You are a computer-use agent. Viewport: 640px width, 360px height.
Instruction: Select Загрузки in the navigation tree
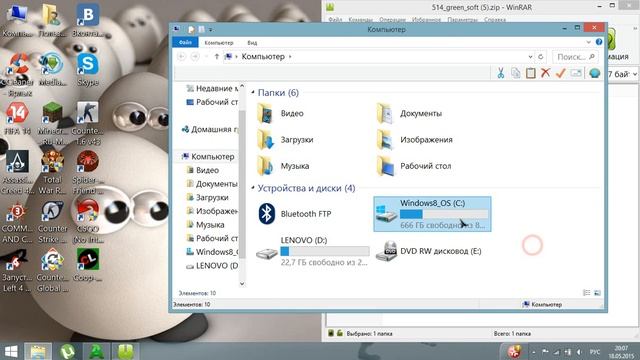coord(207,198)
